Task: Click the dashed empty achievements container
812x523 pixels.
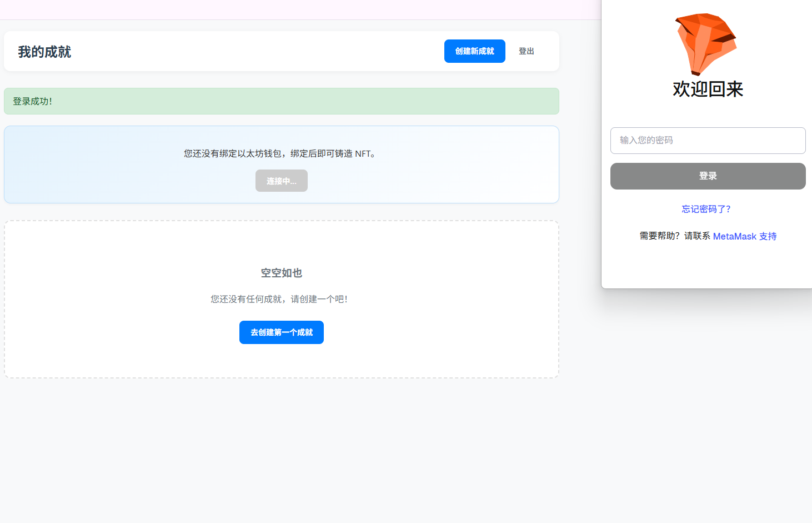Action: coord(281,299)
